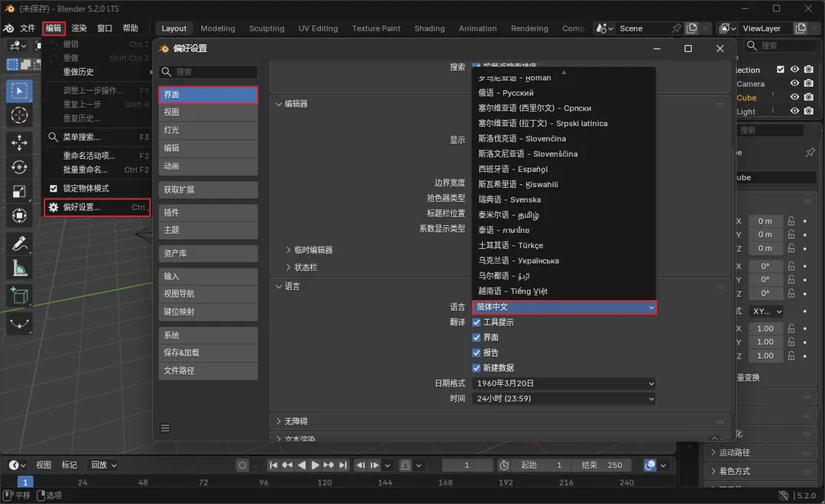
Task: Toggle Cube render camera icon
Action: pyautogui.click(x=809, y=97)
